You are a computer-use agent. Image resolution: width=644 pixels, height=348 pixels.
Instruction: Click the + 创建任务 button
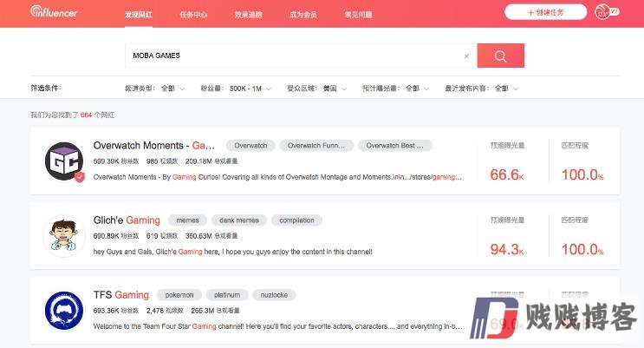545,12
